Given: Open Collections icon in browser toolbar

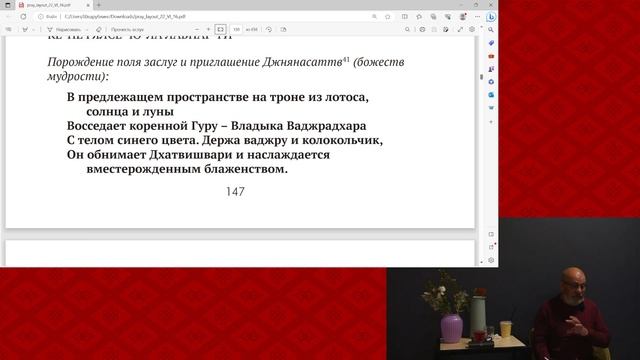Looking at the screenshot, I should pyautogui.click(x=433, y=17).
